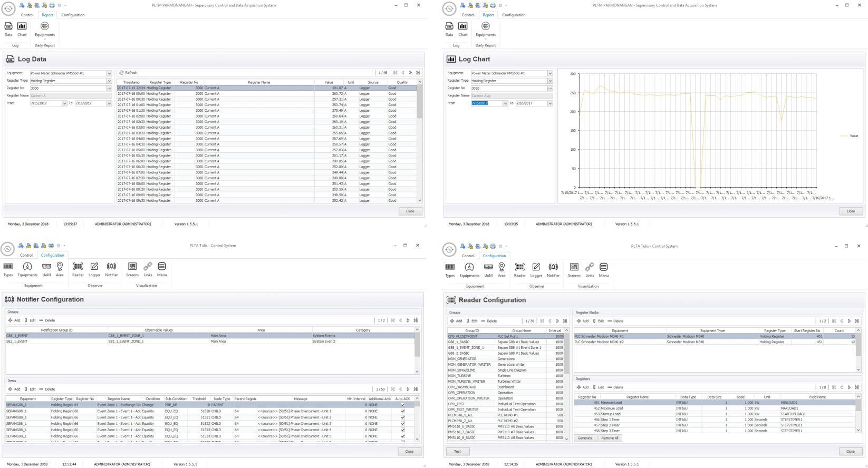The height and width of the screenshot is (468, 868).
Task: Click Log Data table vertical scrollbar
Action: coord(420,141)
